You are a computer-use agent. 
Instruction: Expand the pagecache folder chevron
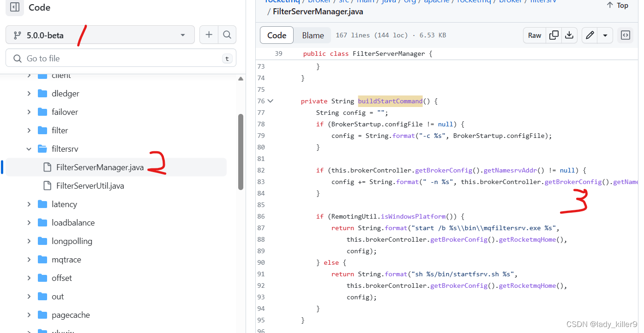(29, 315)
